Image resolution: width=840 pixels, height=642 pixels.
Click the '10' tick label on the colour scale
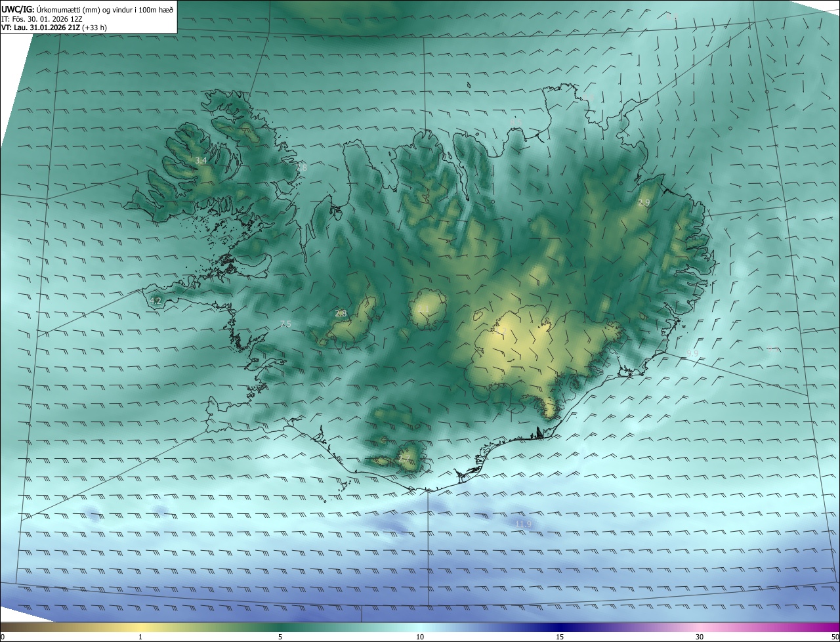[420, 637]
